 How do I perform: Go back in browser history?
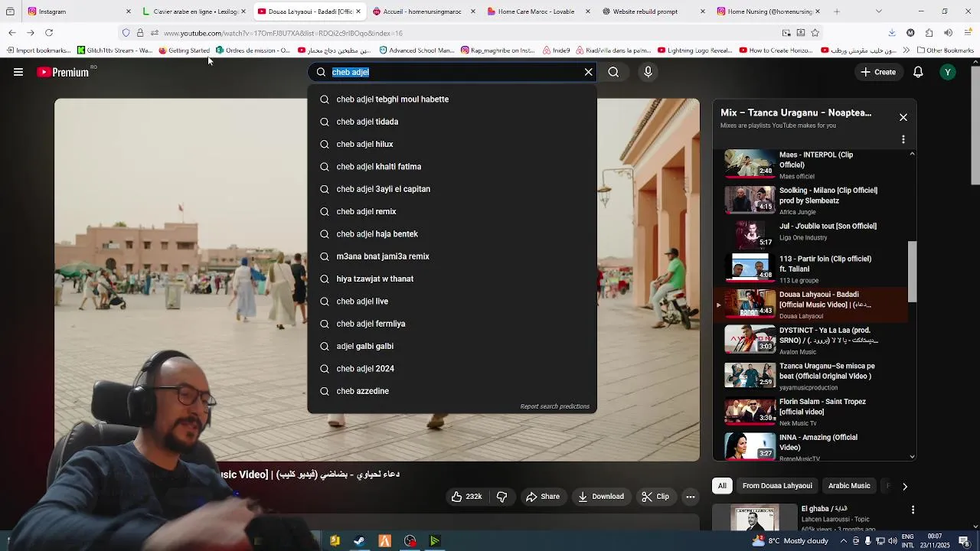12,33
